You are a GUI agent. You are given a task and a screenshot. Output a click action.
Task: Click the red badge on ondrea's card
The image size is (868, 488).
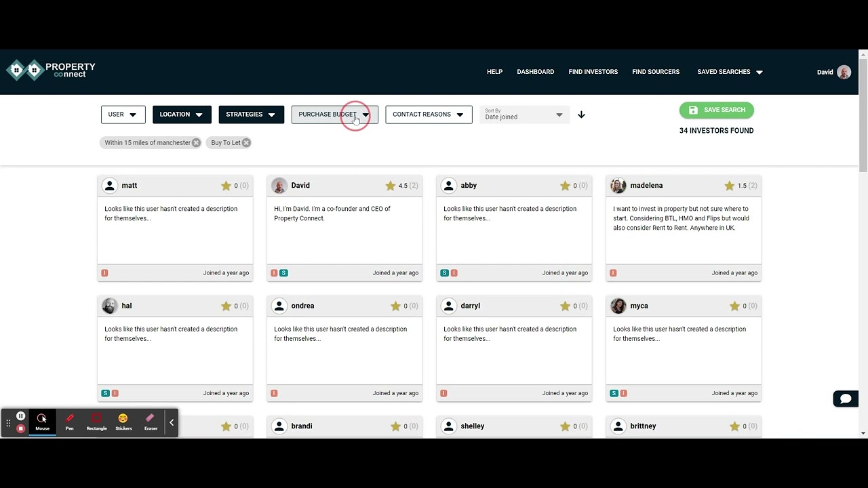click(274, 393)
